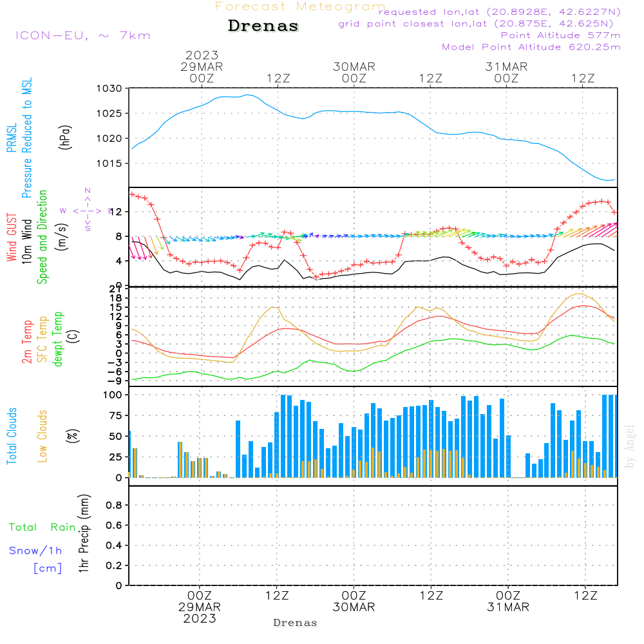The width and height of the screenshot is (644, 644).
Task: Select the Model Point Altitude 620.25m text
Action: 531,47
